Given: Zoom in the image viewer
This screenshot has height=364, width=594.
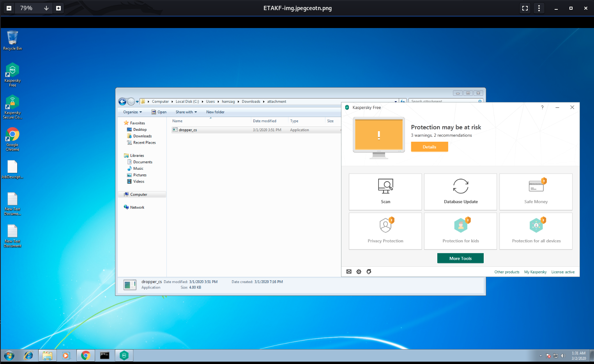Looking at the screenshot, I should point(58,8).
